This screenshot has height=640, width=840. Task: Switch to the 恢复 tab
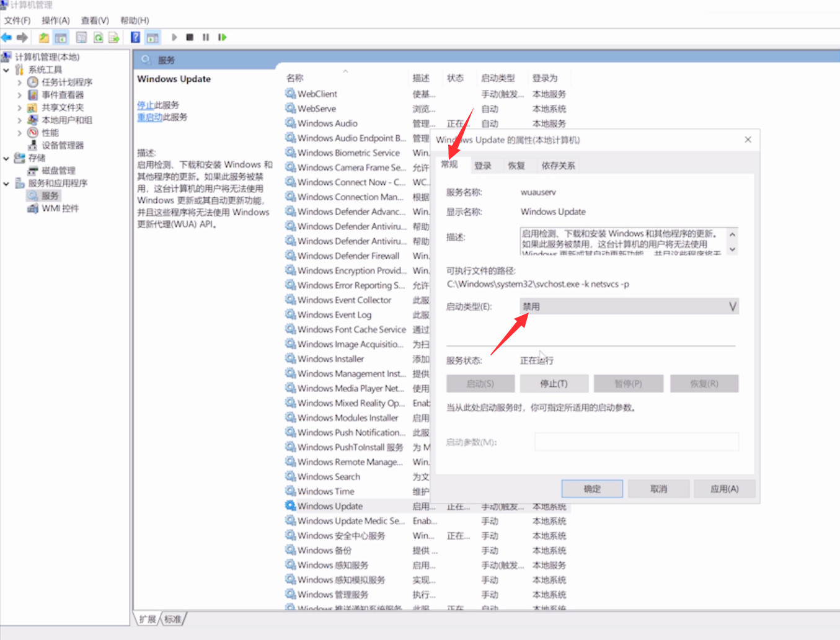pos(516,166)
